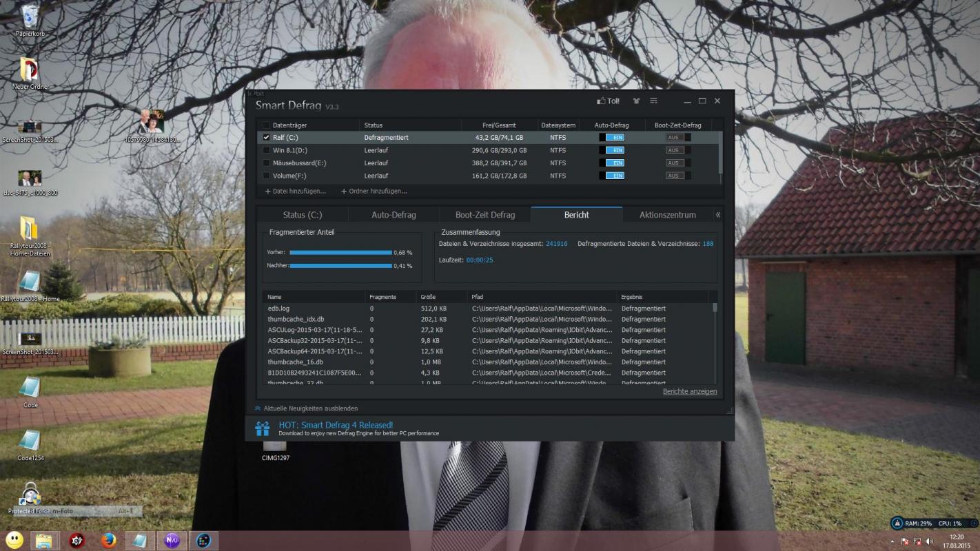
Task: Click the speaker volume icon in system tray
Action: click(x=930, y=541)
